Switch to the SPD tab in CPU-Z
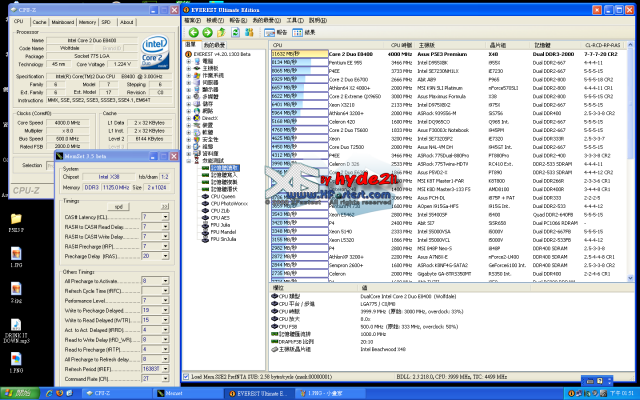The image size is (640, 400). pos(106,22)
